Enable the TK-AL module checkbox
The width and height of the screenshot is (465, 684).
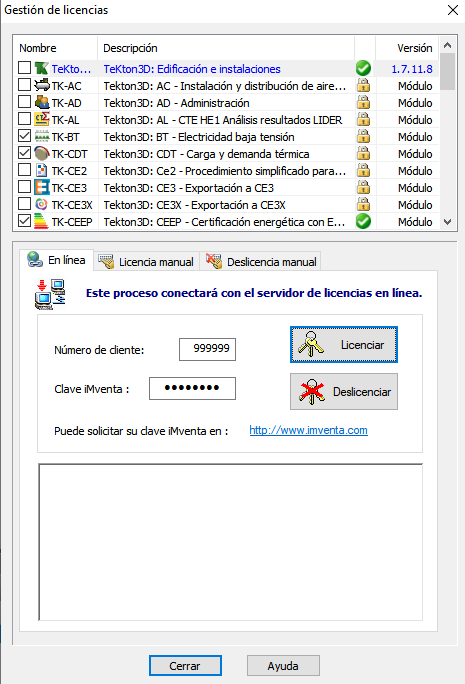pyautogui.click(x=24, y=119)
